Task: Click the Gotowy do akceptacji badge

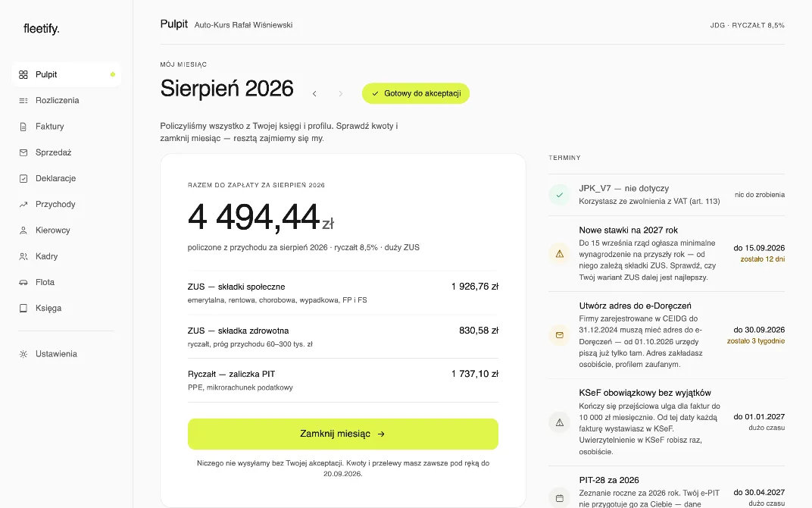Action: click(416, 93)
